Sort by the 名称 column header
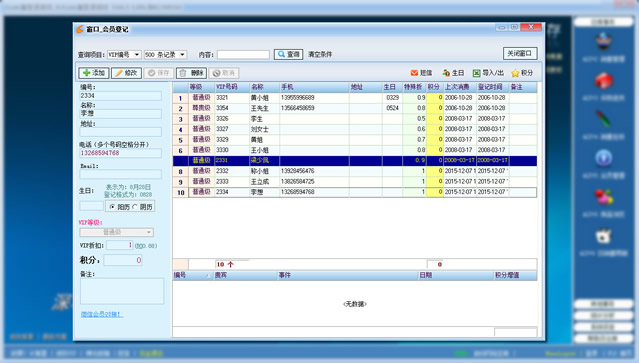 pos(264,87)
